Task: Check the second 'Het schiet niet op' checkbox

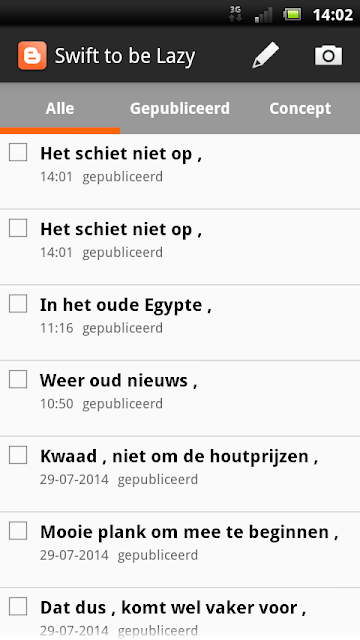Action: 18,228
